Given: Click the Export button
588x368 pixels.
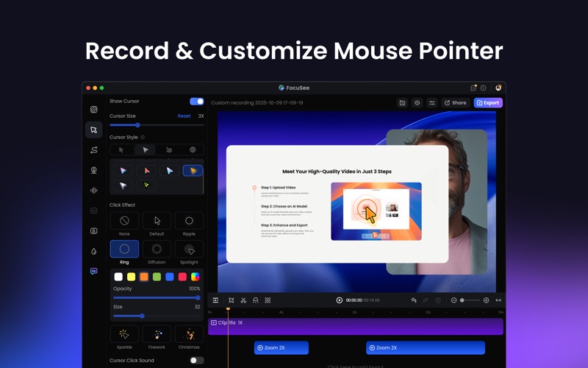Looking at the screenshot, I should pyautogui.click(x=488, y=103).
